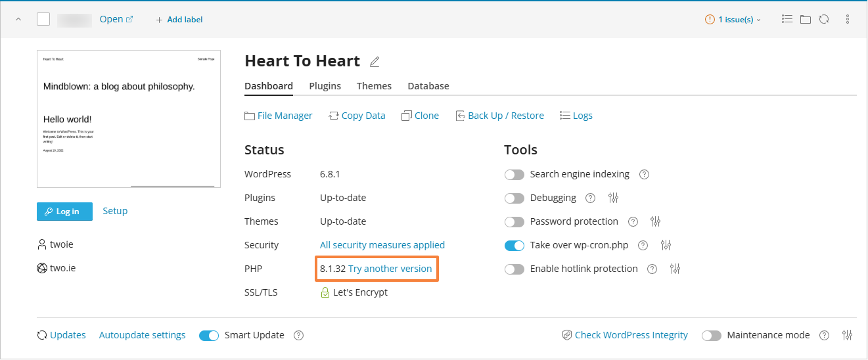Switch to the Plugins tab

pos(325,86)
